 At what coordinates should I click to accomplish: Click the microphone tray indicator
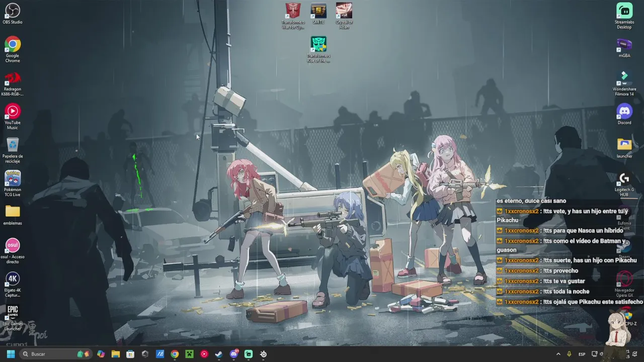[x=569, y=354]
